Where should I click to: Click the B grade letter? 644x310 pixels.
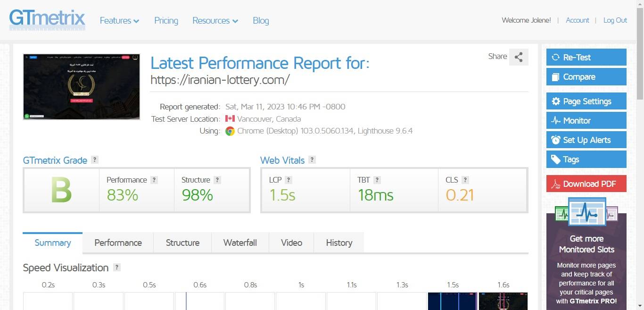(x=61, y=190)
